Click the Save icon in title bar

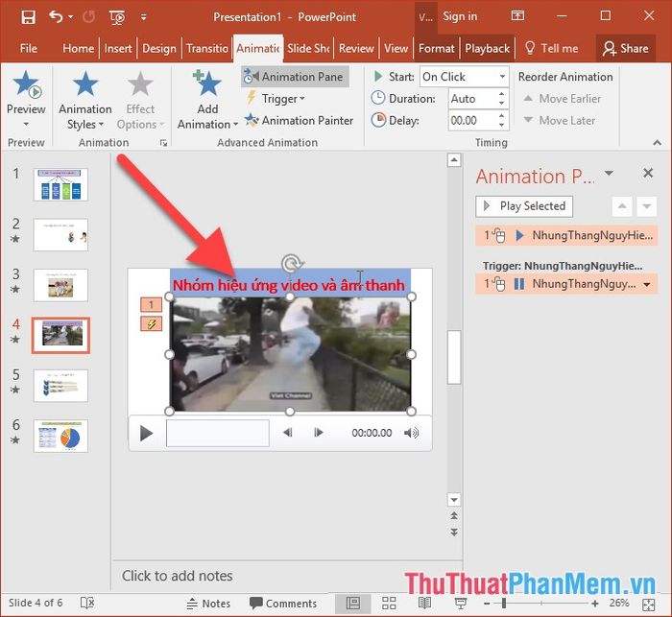pyautogui.click(x=28, y=17)
